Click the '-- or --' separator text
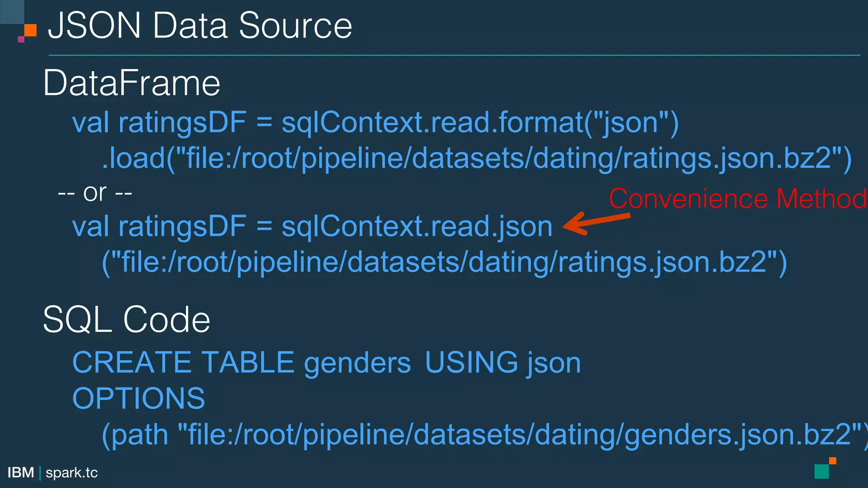The image size is (868, 488). pyautogui.click(x=95, y=193)
